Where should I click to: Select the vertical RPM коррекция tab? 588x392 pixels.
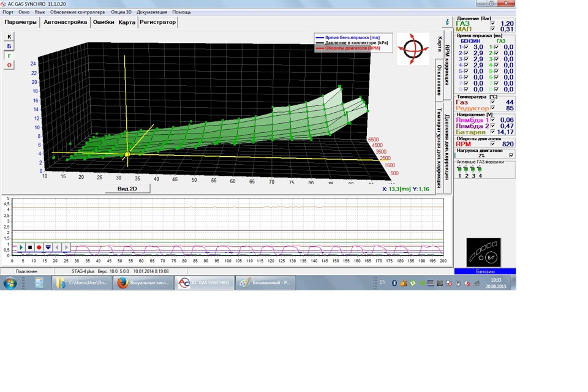[x=447, y=64]
